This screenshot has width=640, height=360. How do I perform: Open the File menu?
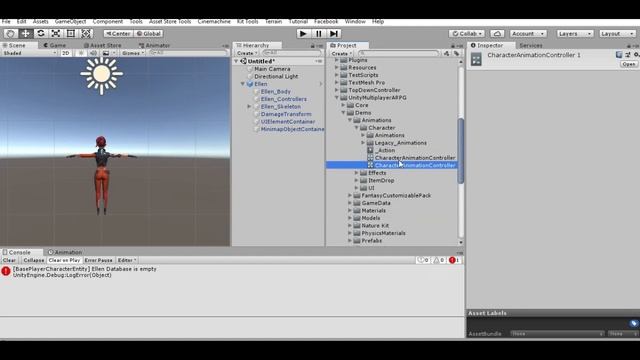pos(6,22)
